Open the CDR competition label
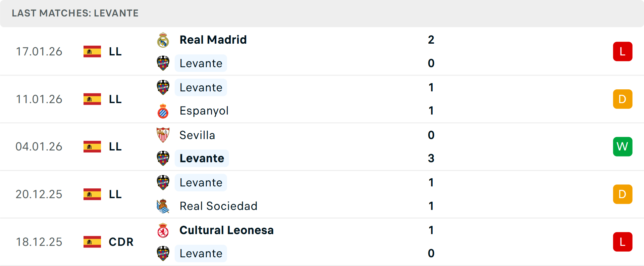The height and width of the screenshot is (266, 644). coord(121,242)
